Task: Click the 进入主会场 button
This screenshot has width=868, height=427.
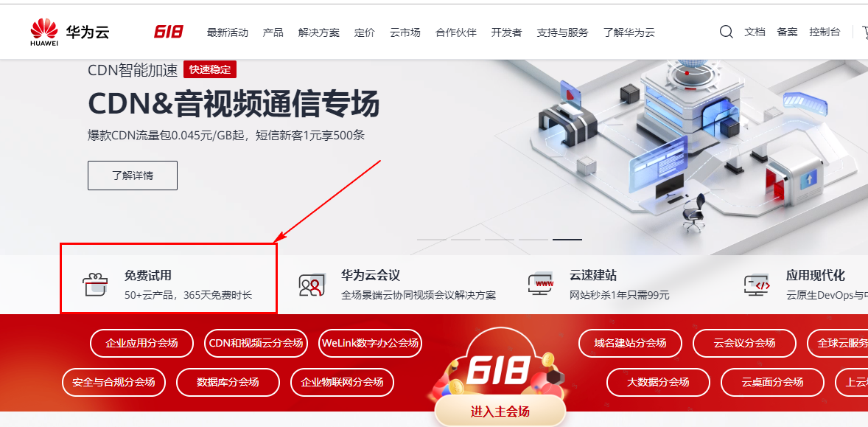Action: point(500,412)
